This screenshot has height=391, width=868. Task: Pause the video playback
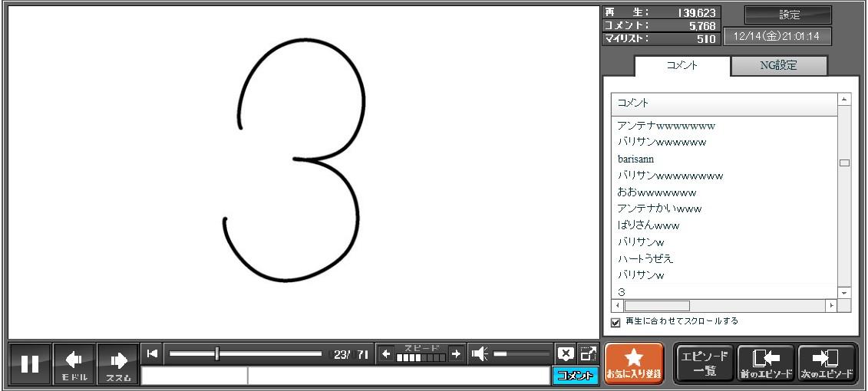pos(30,364)
